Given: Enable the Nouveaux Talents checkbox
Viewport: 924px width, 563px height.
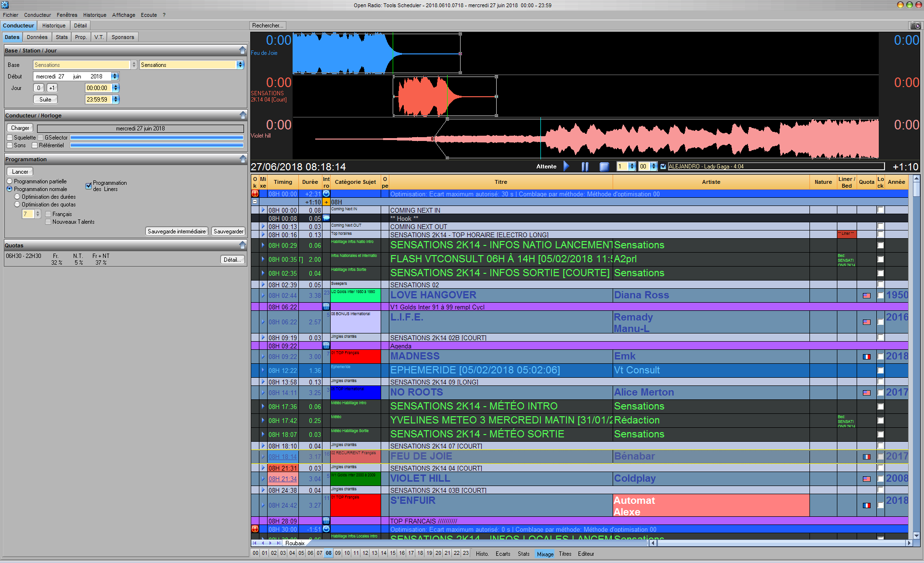Looking at the screenshot, I should pos(48,222).
